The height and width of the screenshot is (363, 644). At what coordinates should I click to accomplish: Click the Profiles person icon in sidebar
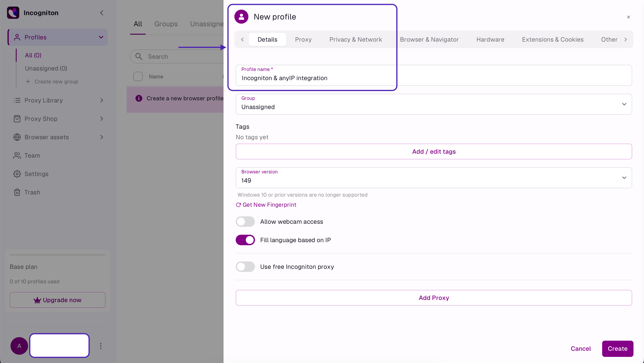point(17,37)
